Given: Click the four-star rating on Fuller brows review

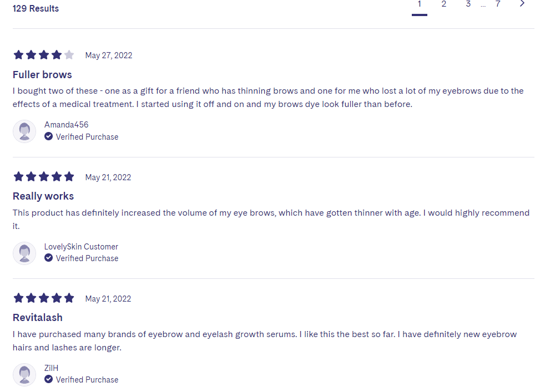Looking at the screenshot, I should [44, 55].
